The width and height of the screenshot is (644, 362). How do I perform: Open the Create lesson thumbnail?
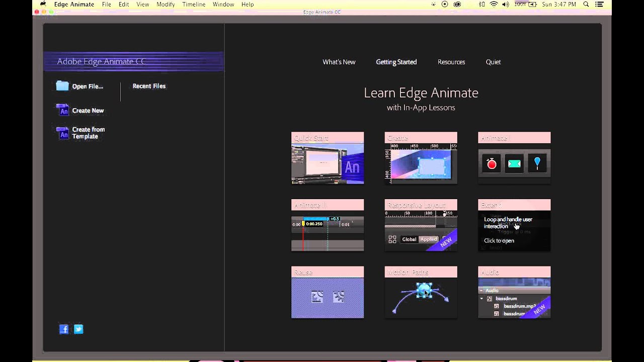point(421,158)
